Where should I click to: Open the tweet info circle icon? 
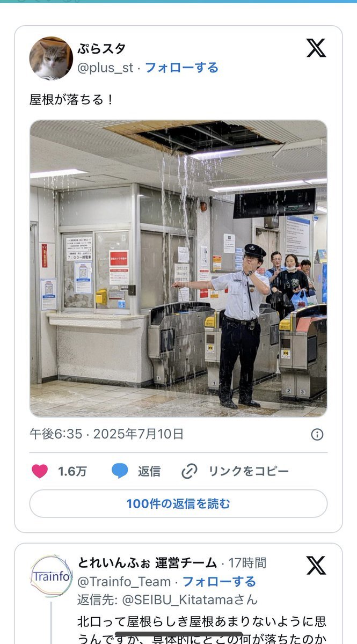point(317,434)
